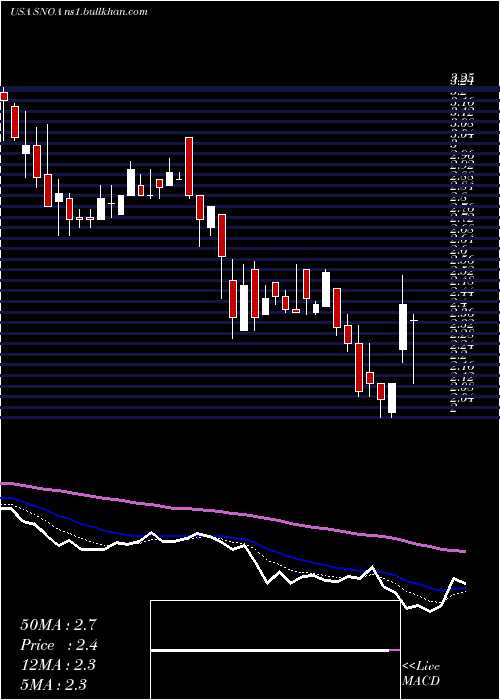Click the 'USA SNOA ns1.bullkhan.com' header text

[79, 12]
